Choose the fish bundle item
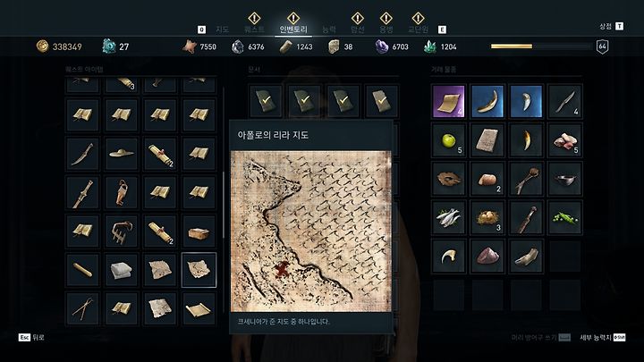644x362 pixels. coord(448,218)
